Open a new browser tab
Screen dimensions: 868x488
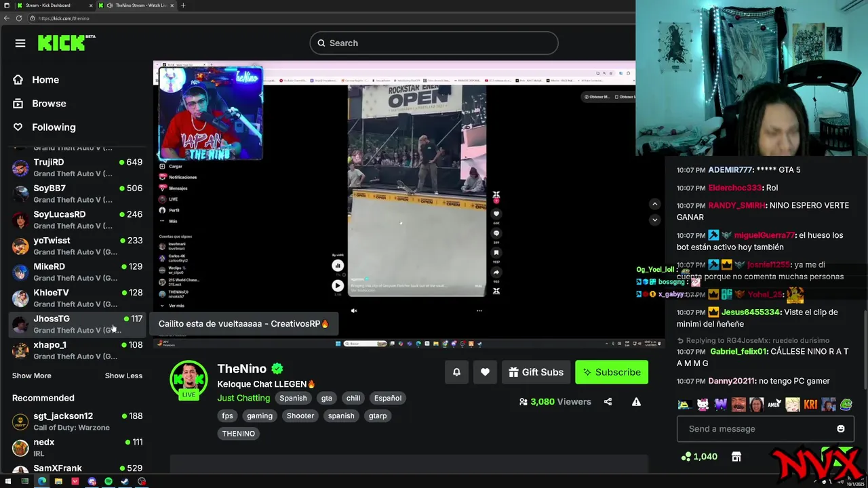[x=183, y=5]
